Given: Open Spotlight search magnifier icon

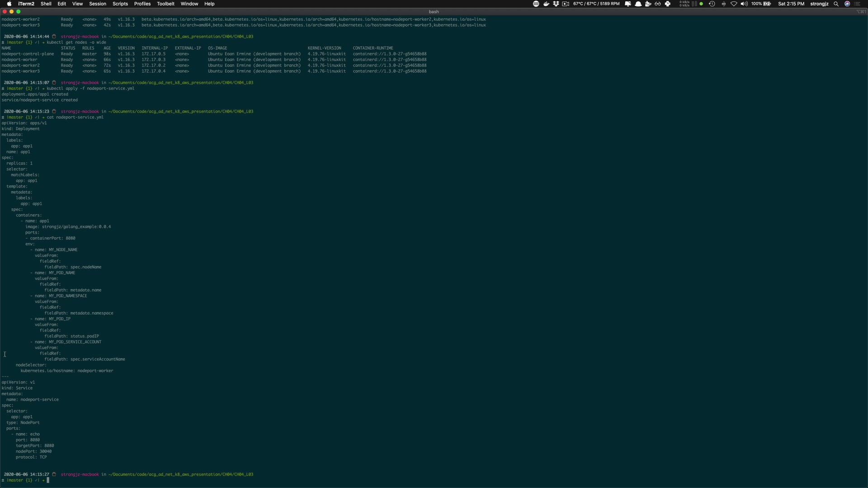Looking at the screenshot, I should pos(836,4).
